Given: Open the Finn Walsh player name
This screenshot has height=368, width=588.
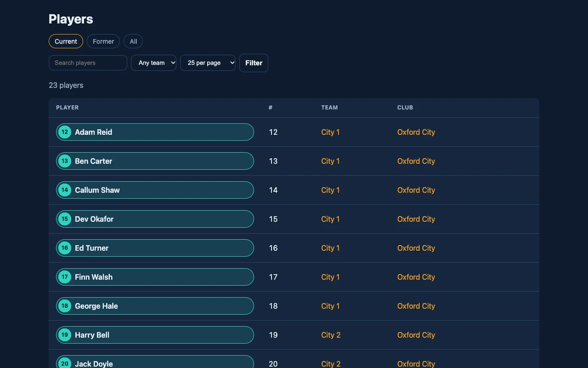Looking at the screenshot, I should (94, 277).
